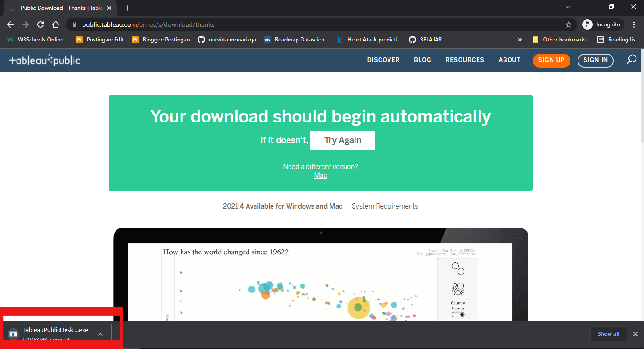Open the BLOG menu item
Image resolution: width=644 pixels, height=349 pixels.
pos(422,60)
